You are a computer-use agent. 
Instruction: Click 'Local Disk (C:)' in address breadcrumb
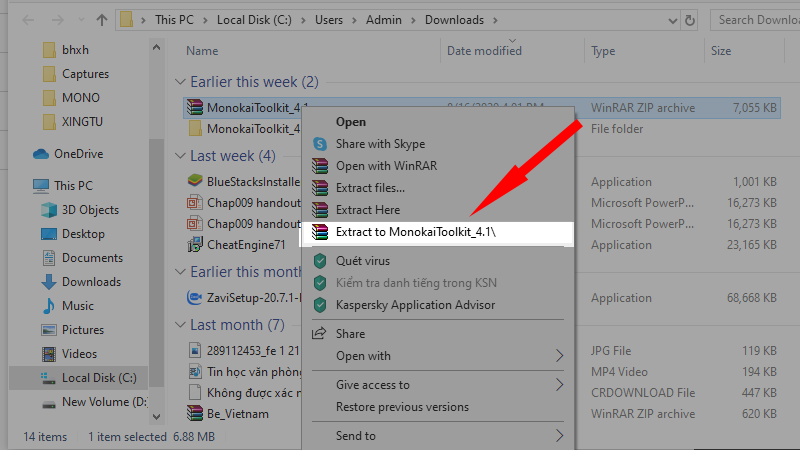coord(254,20)
